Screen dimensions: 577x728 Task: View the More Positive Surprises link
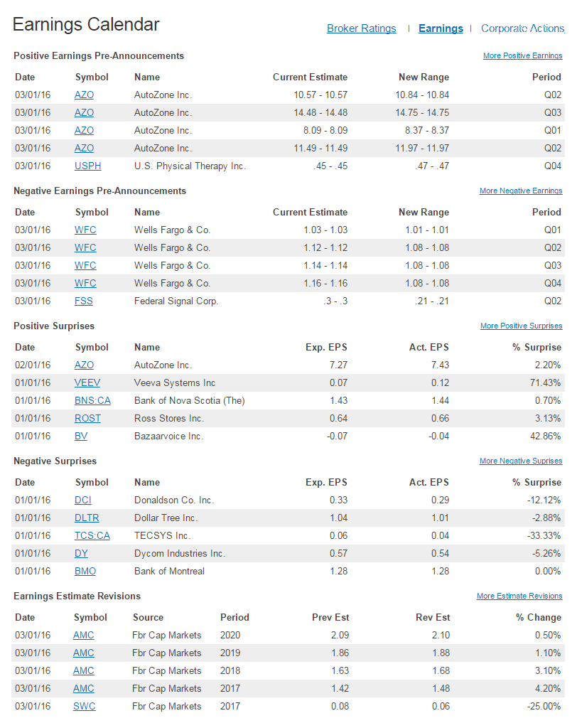tap(521, 326)
